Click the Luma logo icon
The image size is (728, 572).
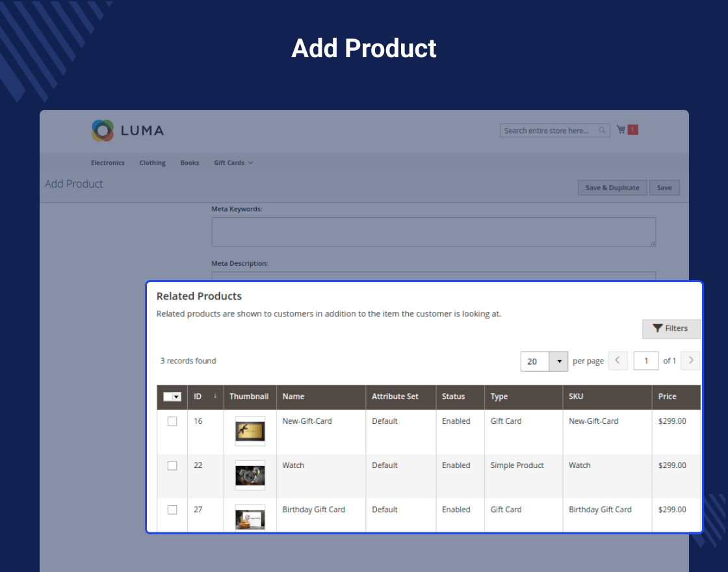[x=103, y=131]
